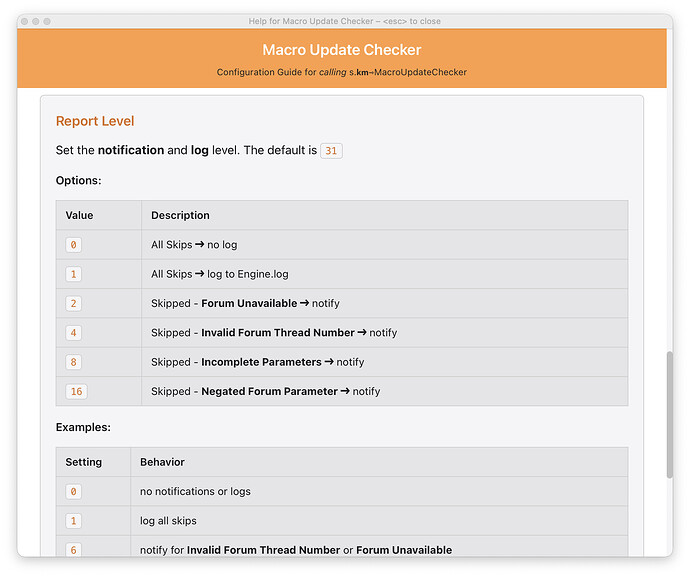This screenshot has width=690, height=576.
Task: Click the Macro Update Checker header title
Action: (342, 50)
